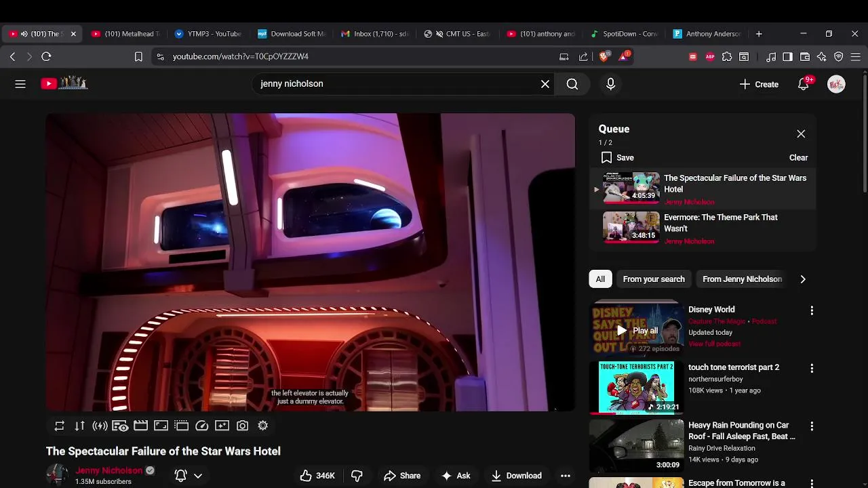This screenshot has width=868, height=488.
Task: Close the Queue panel
Action: [x=801, y=134]
